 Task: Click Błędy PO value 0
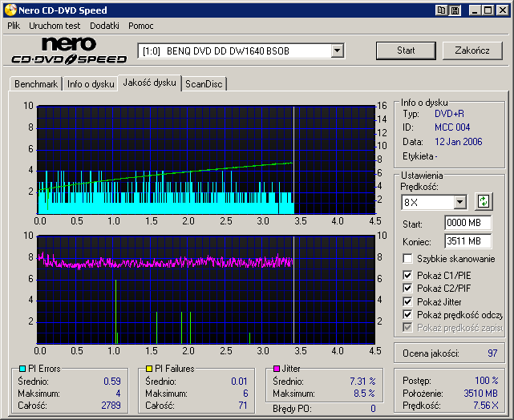pos(373,409)
